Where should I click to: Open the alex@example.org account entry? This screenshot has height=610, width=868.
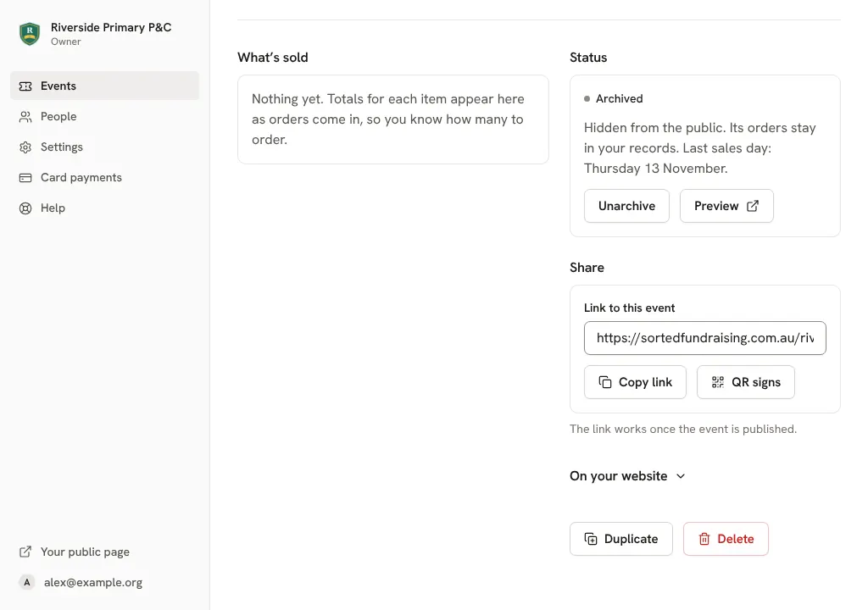pyautogui.click(x=104, y=582)
